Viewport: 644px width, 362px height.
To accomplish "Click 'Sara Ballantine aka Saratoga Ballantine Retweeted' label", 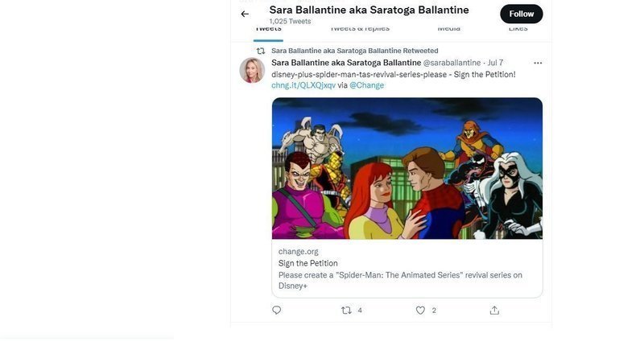I will [x=355, y=51].
